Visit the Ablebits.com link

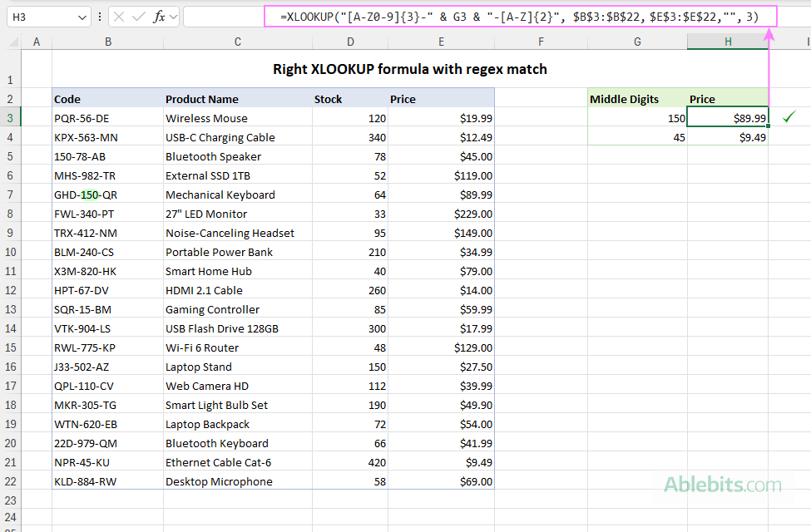[724, 483]
